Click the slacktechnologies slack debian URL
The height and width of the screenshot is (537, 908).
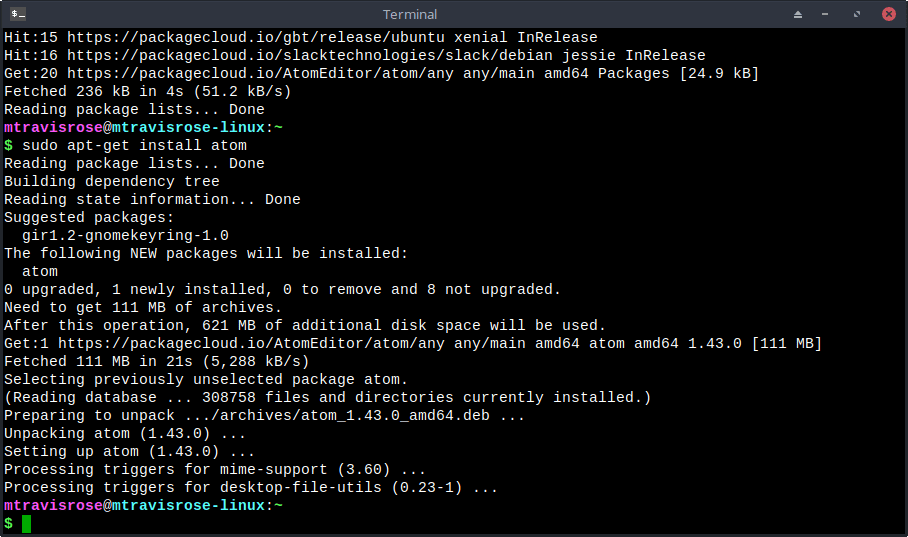coord(310,56)
